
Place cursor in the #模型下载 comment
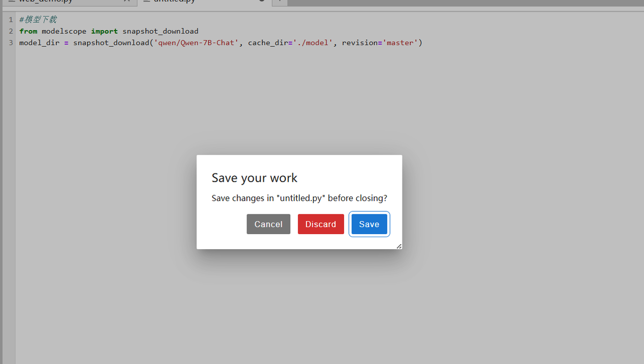(x=38, y=20)
